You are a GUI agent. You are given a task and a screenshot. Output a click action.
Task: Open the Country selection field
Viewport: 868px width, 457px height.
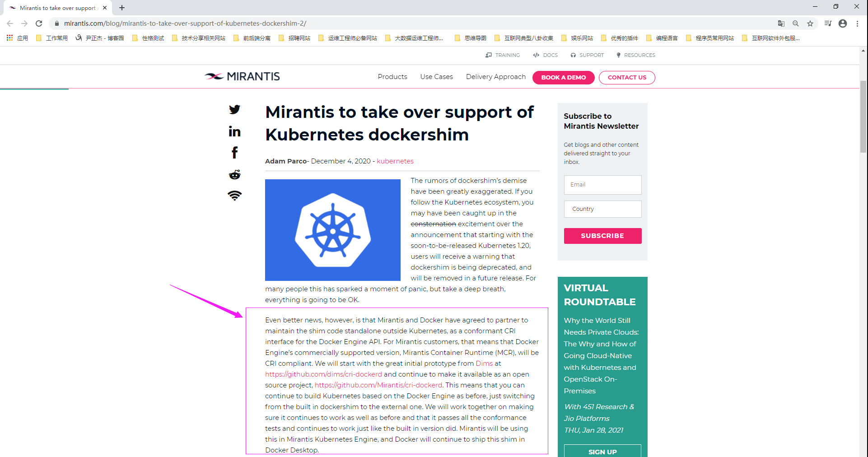coord(602,209)
